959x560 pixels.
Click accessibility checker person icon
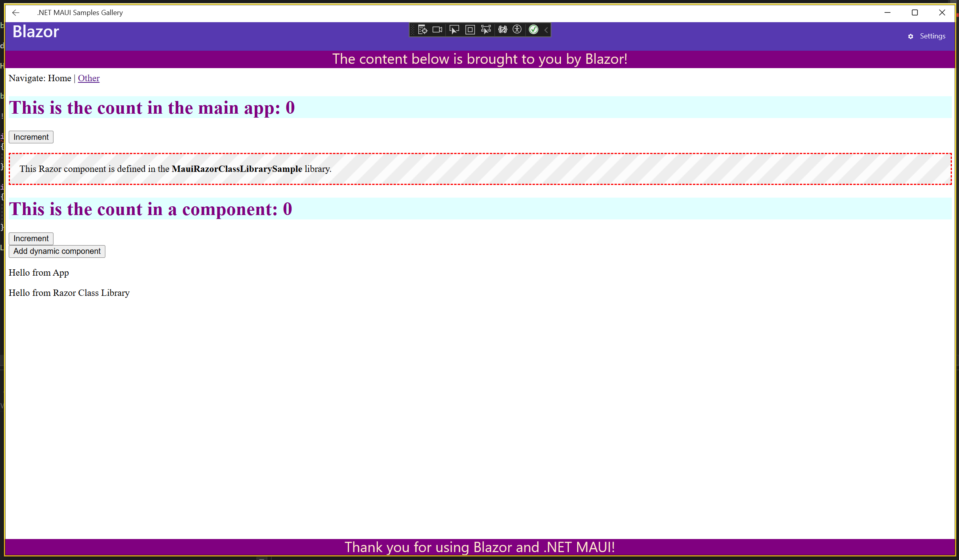pyautogui.click(x=517, y=30)
